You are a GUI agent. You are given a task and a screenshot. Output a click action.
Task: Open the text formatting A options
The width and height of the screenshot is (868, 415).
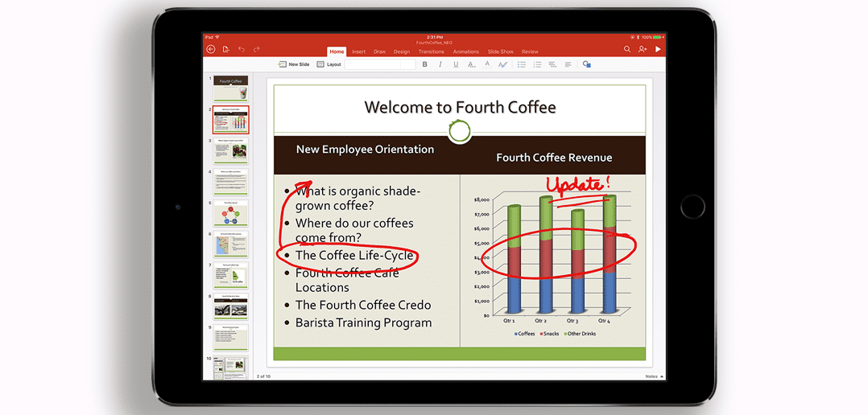coord(471,64)
